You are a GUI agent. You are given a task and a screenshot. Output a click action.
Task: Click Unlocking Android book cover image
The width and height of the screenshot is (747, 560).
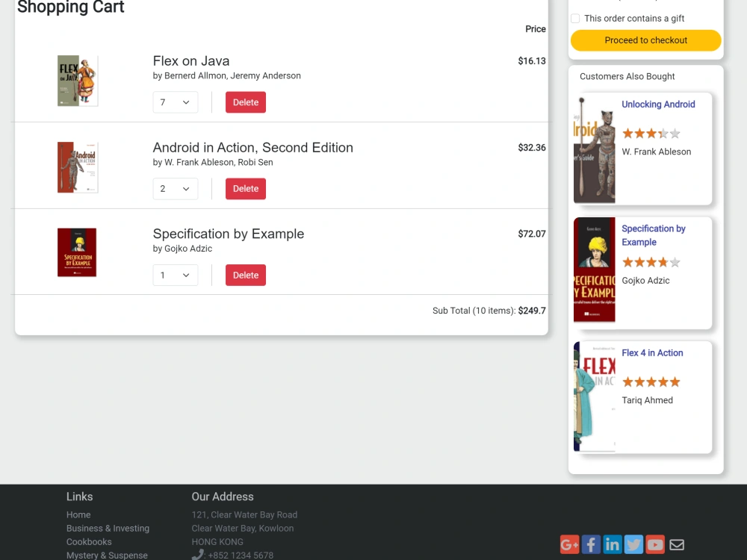click(x=595, y=149)
